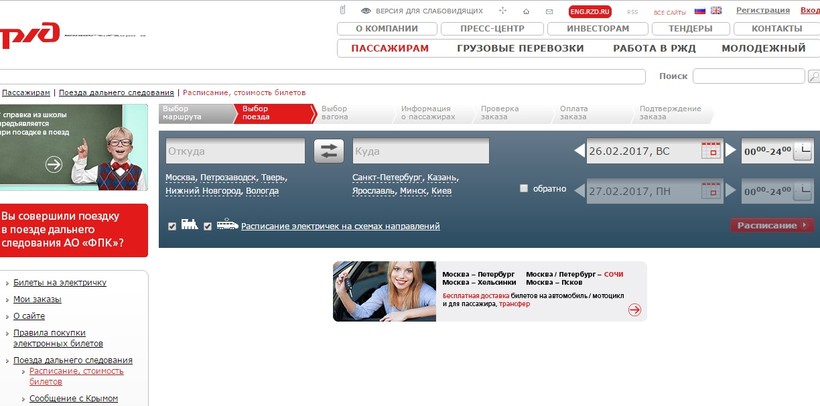The width and height of the screenshot is (820, 406).
Task: Toggle the long-distance train checkbox
Action: (x=172, y=226)
